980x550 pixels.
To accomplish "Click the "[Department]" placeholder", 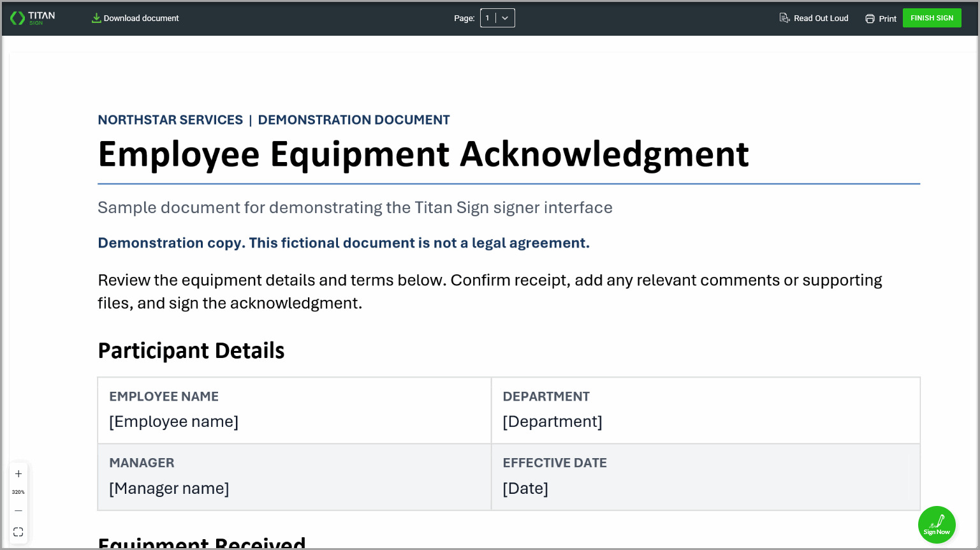I will coord(552,422).
